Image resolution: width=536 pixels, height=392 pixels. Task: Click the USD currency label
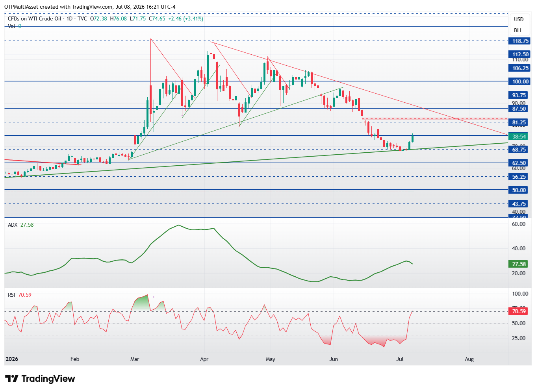[519, 19]
